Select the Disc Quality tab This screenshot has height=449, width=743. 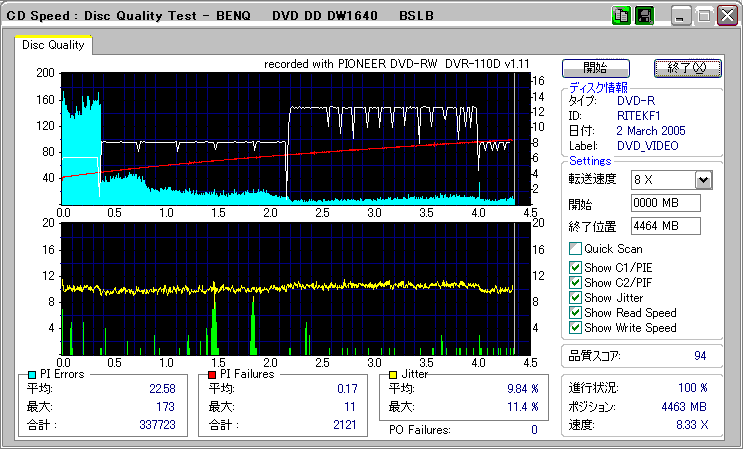(53, 45)
